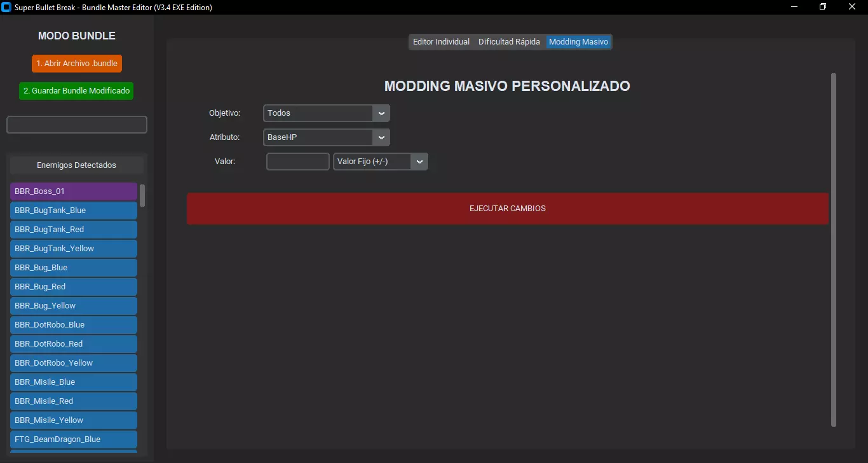868x463 pixels.
Task: Choose BBR_Bug_Blue from enemy list
Action: click(74, 268)
